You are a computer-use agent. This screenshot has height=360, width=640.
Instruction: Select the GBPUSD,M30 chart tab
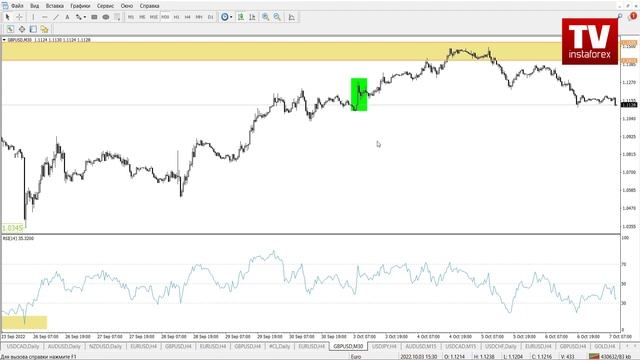point(348,346)
